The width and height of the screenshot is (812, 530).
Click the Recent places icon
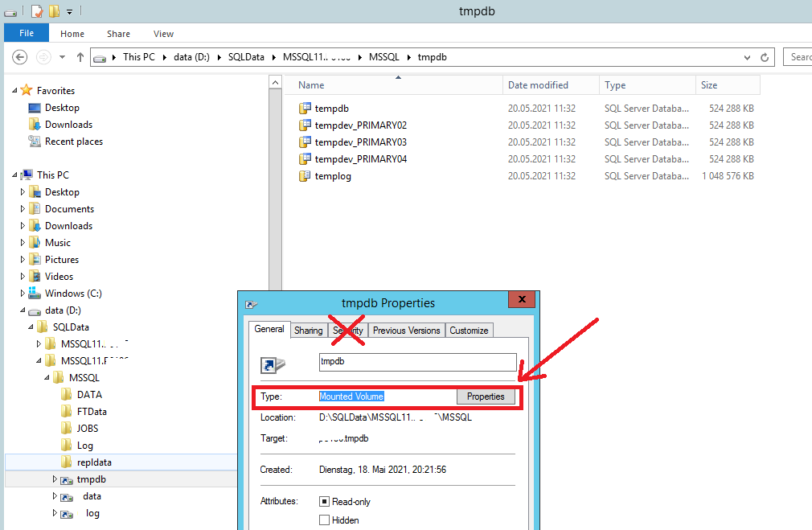point(35,142)
